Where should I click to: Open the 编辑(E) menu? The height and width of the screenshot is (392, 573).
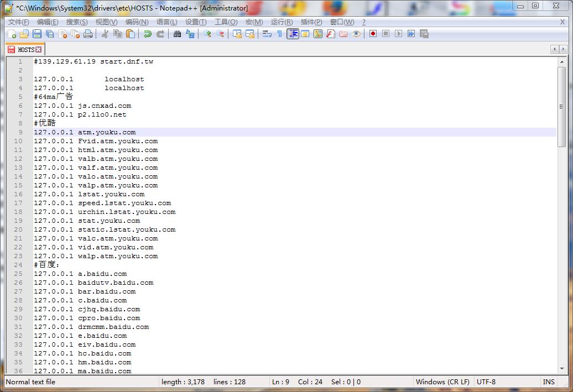pyautogui.click(x=48, y=22)
